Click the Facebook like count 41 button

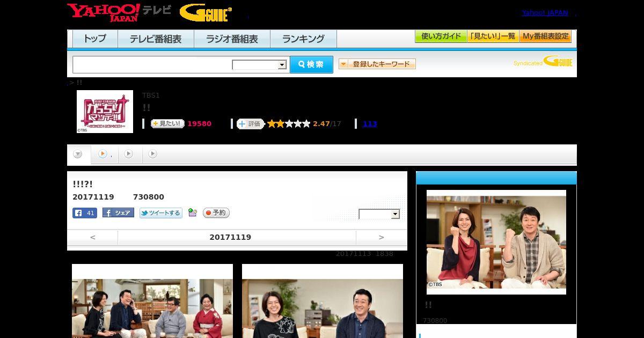[x=85, y=213]
